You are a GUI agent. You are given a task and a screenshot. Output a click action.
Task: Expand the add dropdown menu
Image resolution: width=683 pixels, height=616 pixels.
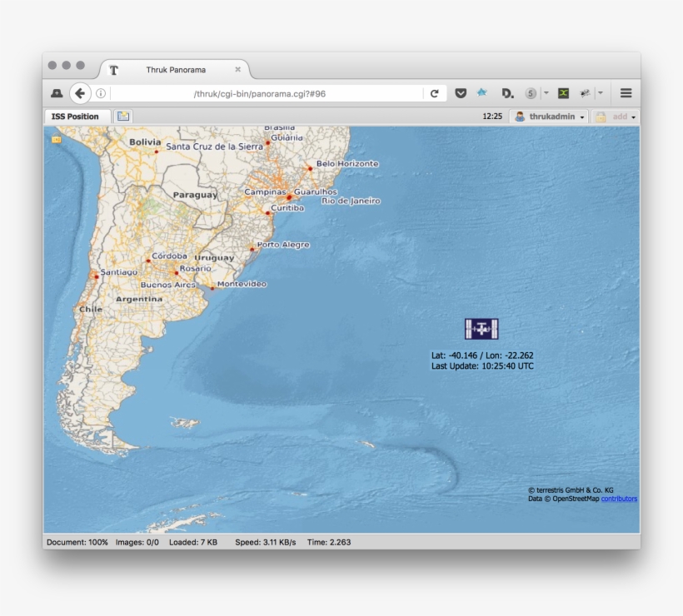(616, 117)
